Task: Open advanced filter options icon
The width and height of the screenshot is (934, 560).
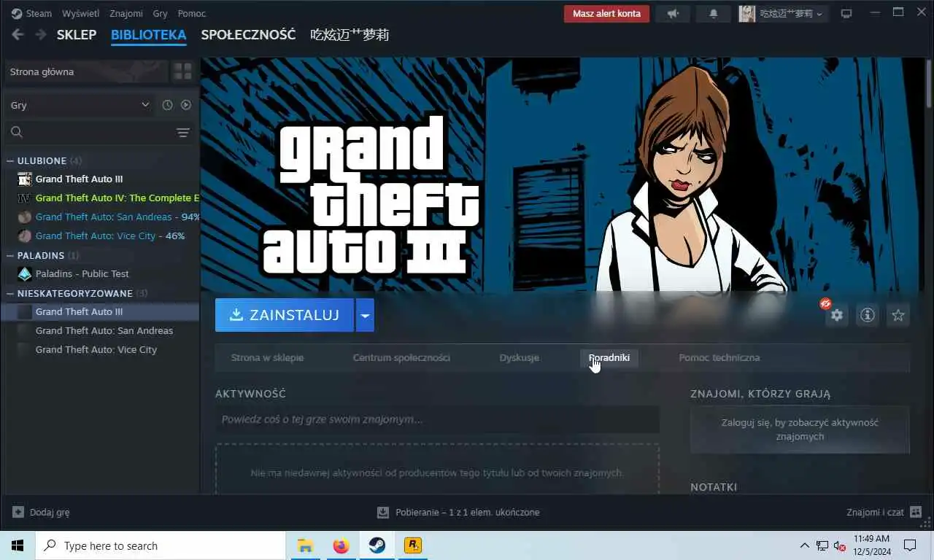Action: click(x=183, y=132)
